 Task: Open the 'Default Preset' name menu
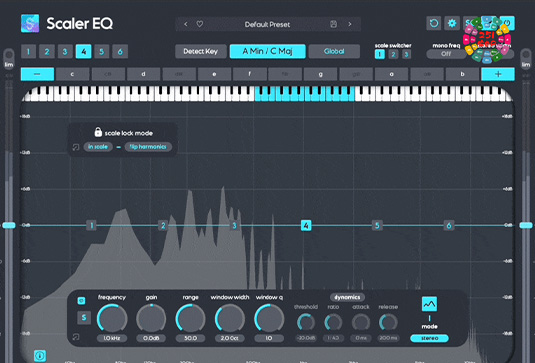click(267, 24)
